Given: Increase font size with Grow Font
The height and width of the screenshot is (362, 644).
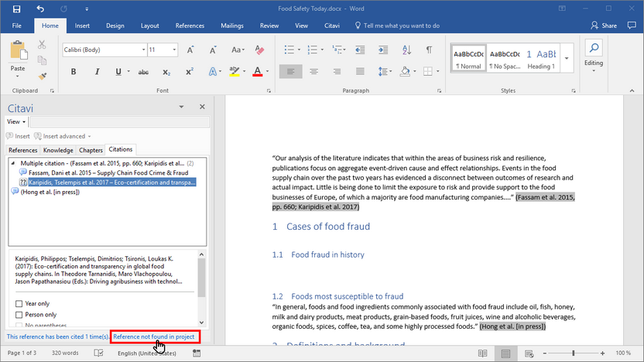Looking at the screenshot, I should click(190, 50).
